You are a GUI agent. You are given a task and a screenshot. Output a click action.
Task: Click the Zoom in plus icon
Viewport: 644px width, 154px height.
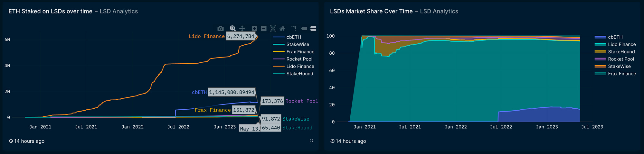254,29
